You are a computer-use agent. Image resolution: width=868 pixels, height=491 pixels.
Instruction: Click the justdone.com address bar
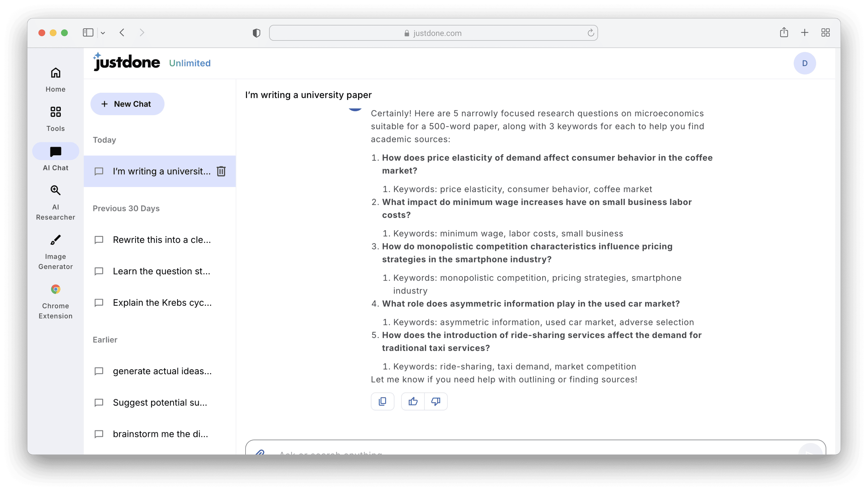[433, 33]
